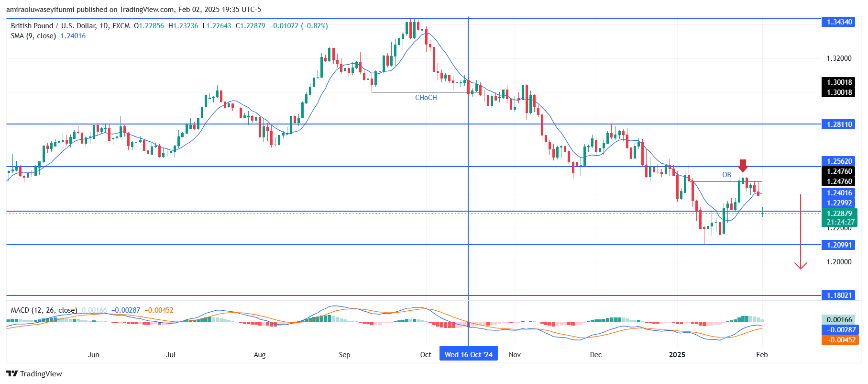Click the Jul label on time axis

point(171,355)
